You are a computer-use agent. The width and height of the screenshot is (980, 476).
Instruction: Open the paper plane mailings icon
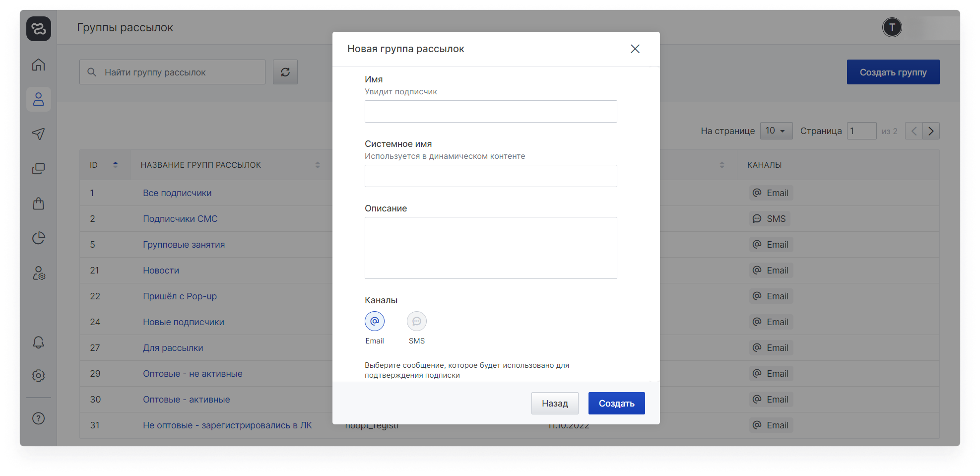pyautogui.click(x=39, y=134)
